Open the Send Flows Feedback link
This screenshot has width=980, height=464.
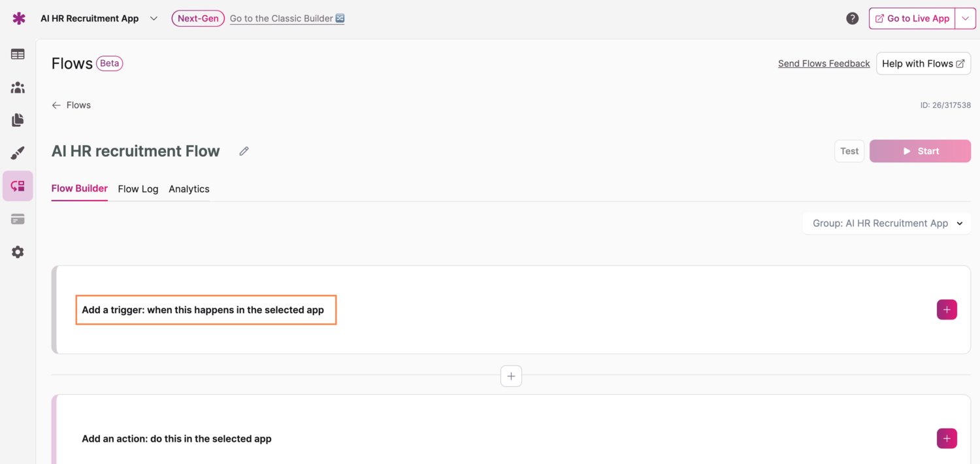point(823,63)
